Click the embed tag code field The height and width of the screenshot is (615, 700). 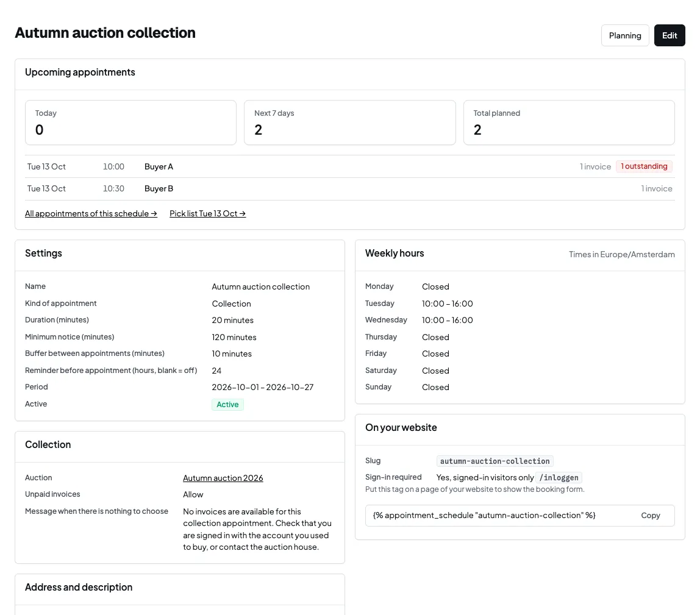(520, 516)
